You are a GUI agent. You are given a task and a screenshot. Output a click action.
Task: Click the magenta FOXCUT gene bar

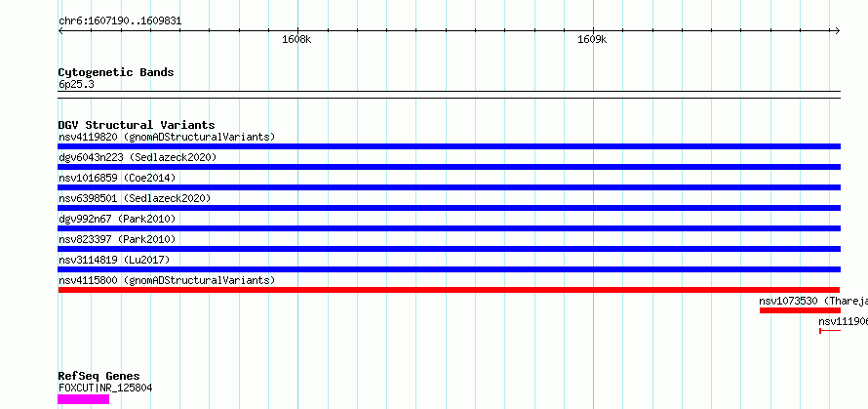[84, 399]
